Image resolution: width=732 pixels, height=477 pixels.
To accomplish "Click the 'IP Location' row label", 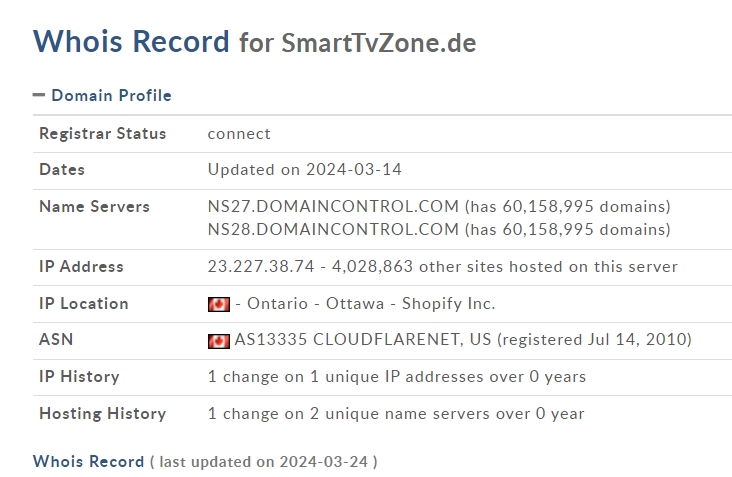I will [x=84, y=304].
